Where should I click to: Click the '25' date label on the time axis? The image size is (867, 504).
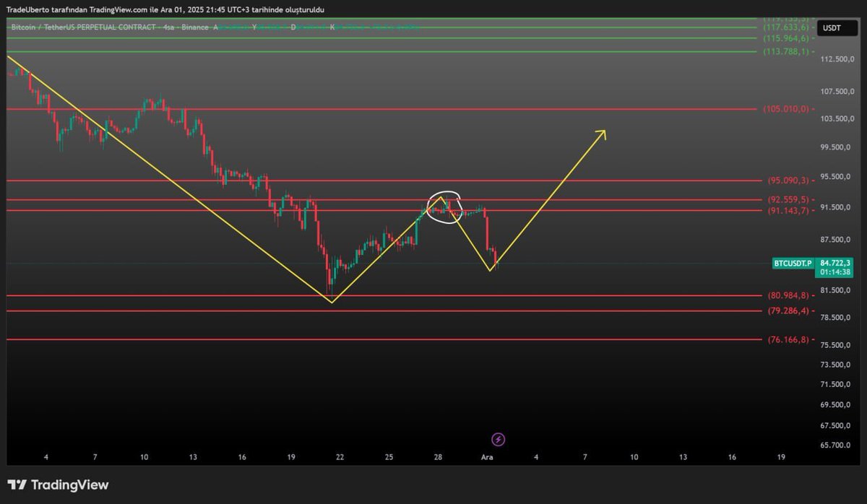pos(389,457)
